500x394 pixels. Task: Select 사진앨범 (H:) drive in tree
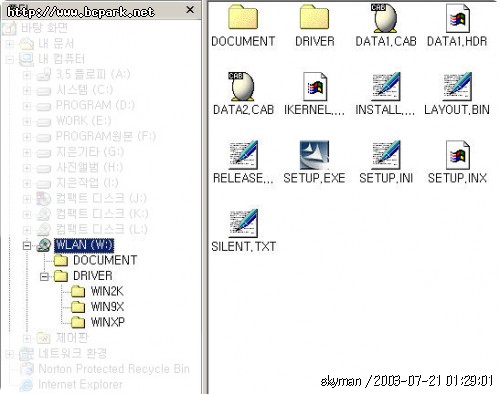point(89,167)
